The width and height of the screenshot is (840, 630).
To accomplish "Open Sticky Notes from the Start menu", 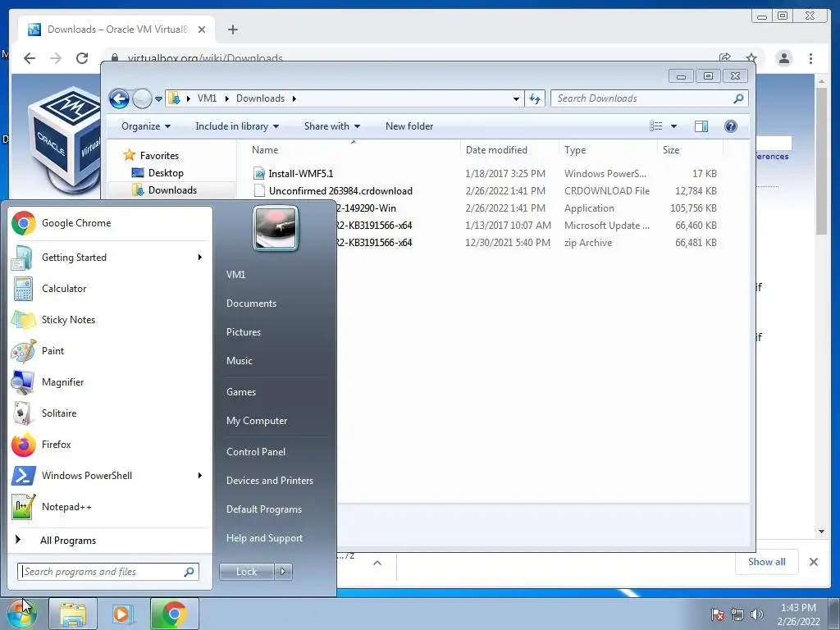I will 110,320.
